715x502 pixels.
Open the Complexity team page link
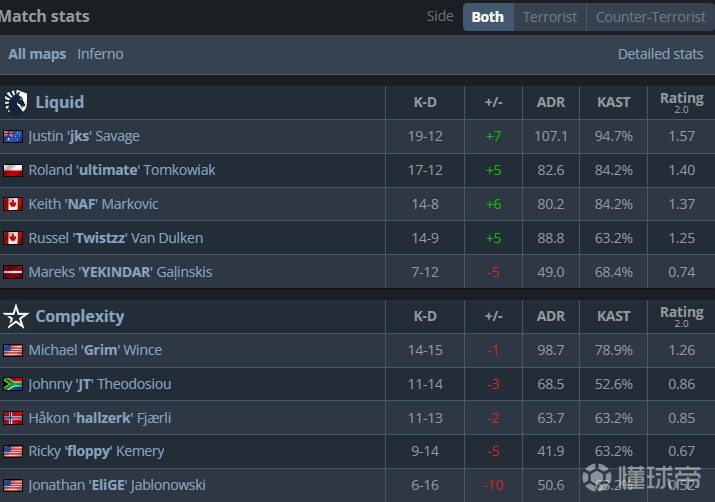[x=79, y=317]
